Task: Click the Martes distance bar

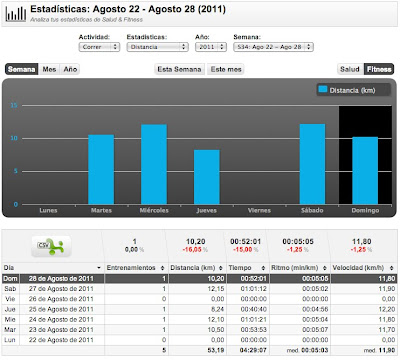Action: (x=101, y=169)
